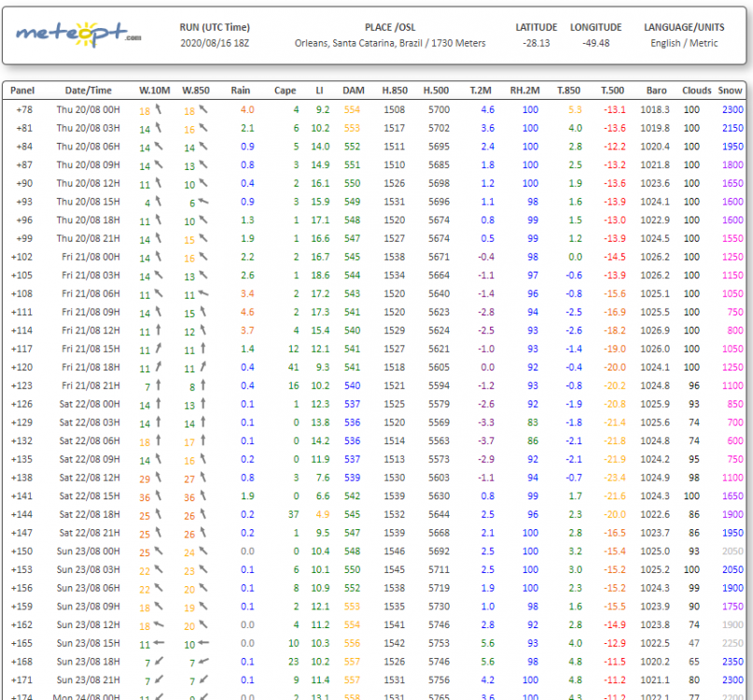
Task: Click the Date/Time column header
Action: pyautogui.click(x=89, y=91)
